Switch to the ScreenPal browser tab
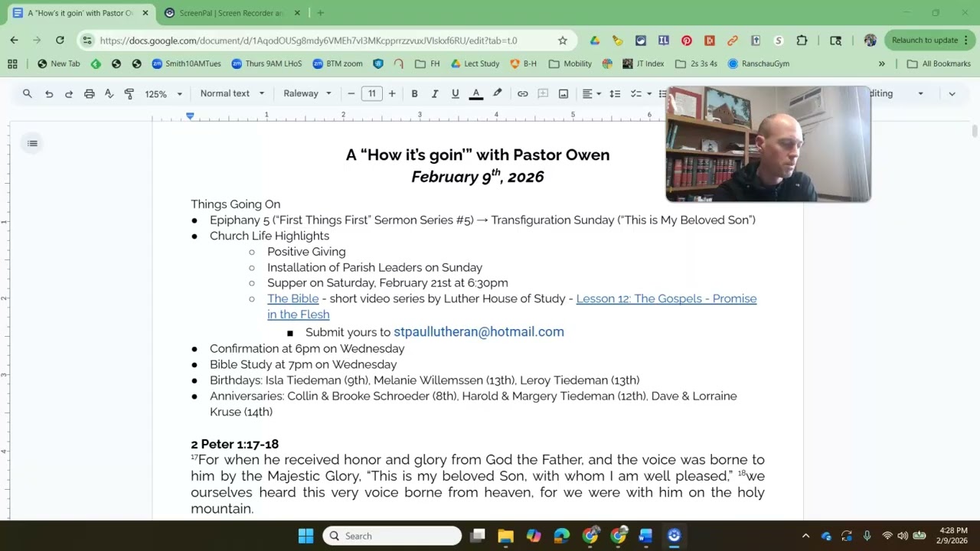This screenshot has width=980, height=551. click(230, 13)
